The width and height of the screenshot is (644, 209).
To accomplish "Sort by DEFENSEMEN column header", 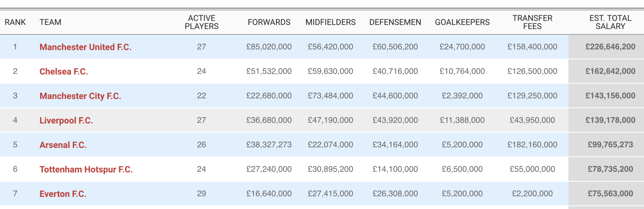I will [395, 22].
